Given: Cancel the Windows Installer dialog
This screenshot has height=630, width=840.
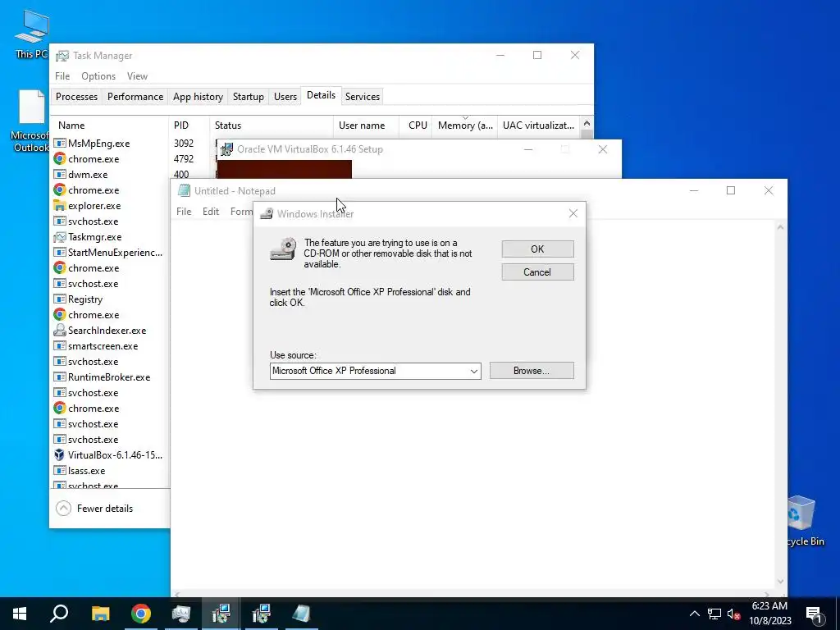Looking at the screenshot, I should tap(537, 272).
